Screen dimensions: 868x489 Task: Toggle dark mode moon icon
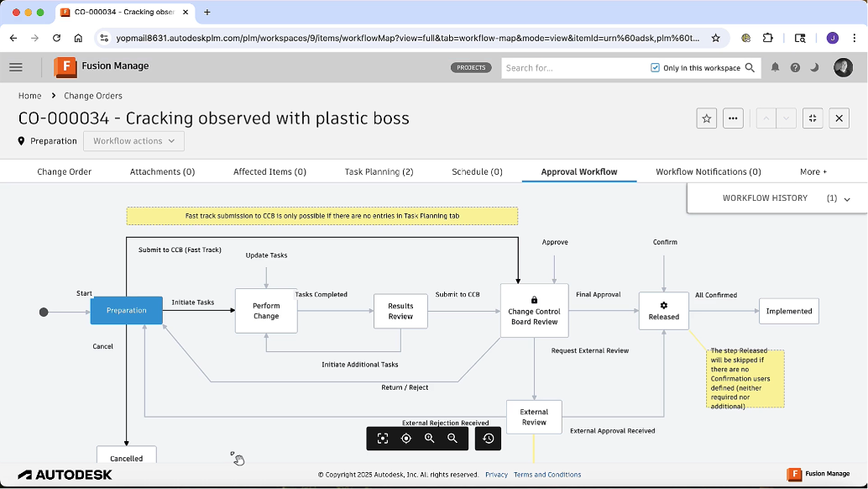click(814, 67)
